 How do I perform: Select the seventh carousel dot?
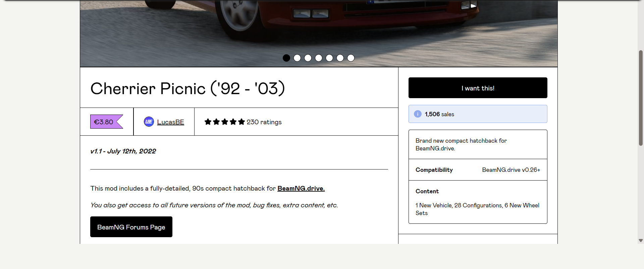pos(351,58)
